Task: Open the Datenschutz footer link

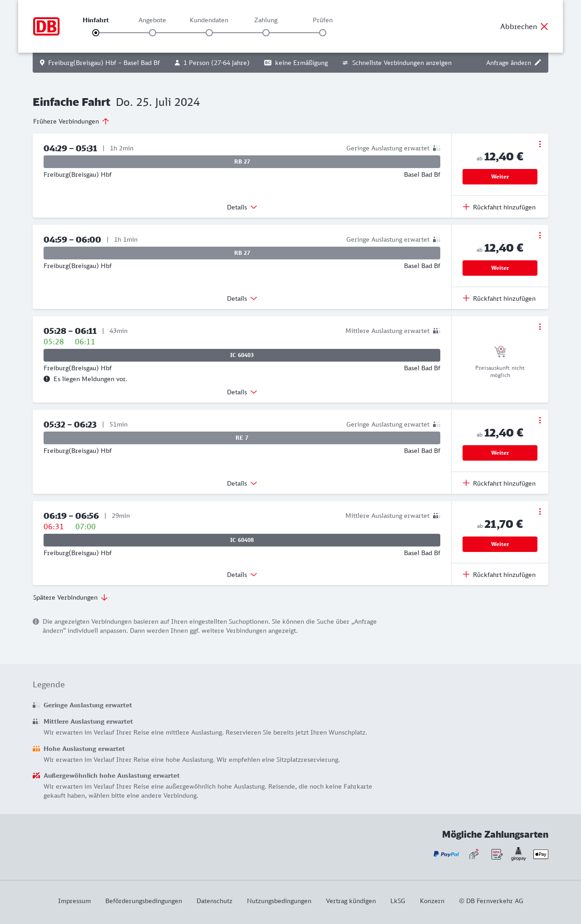Action: (x=214, y=901)
